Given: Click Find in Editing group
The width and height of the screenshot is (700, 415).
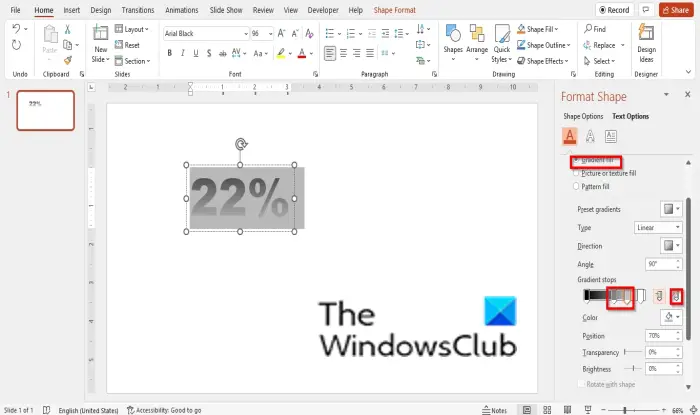Looking at the screenshot, I should 595,29.
